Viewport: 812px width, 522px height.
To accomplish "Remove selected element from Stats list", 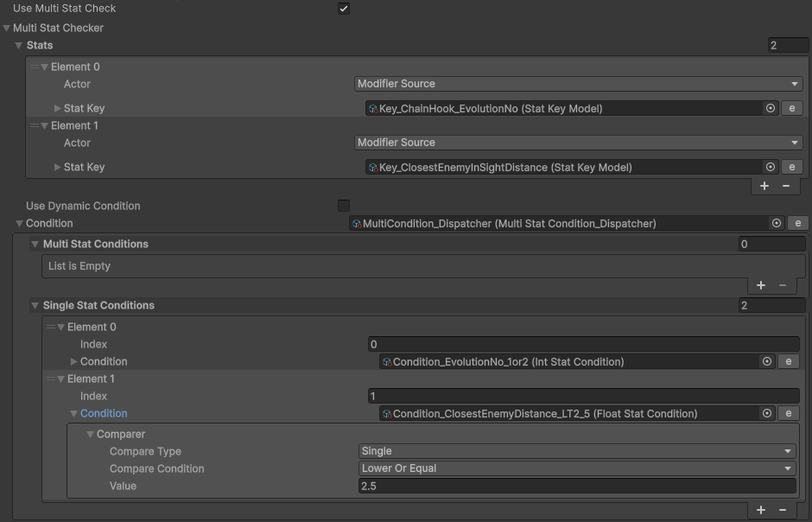I will coord(786,186).
